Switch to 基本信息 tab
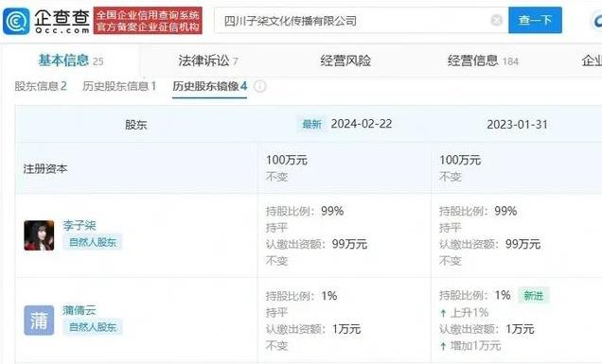 tap(71, 61)
